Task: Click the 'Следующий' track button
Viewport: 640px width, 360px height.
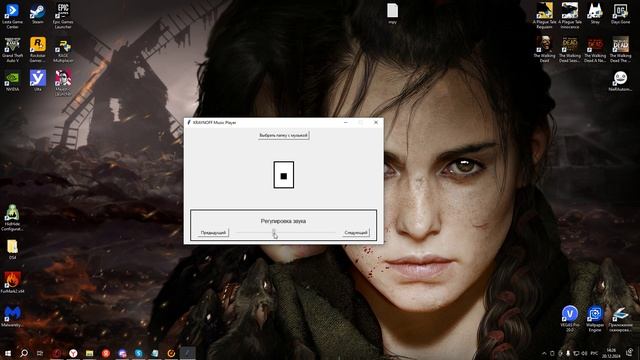Action: (356, 233)
